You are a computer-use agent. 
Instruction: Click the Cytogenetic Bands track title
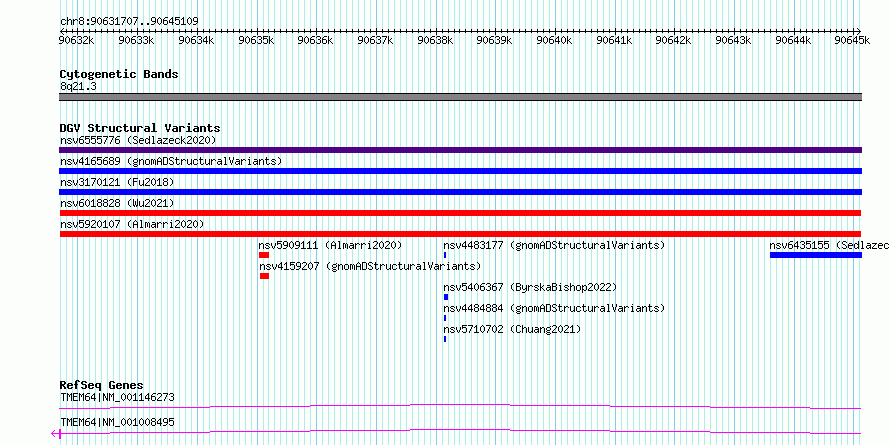pyautogui.click(x=119, y=74)
